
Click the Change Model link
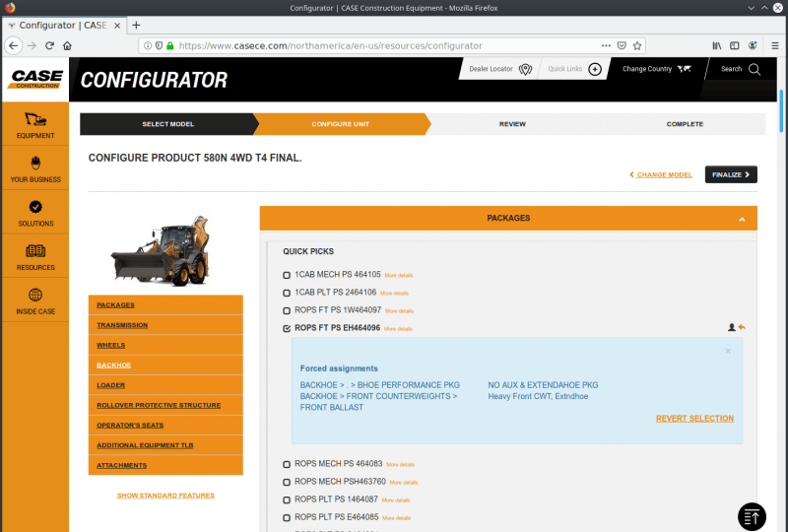[x=660, y=174]
